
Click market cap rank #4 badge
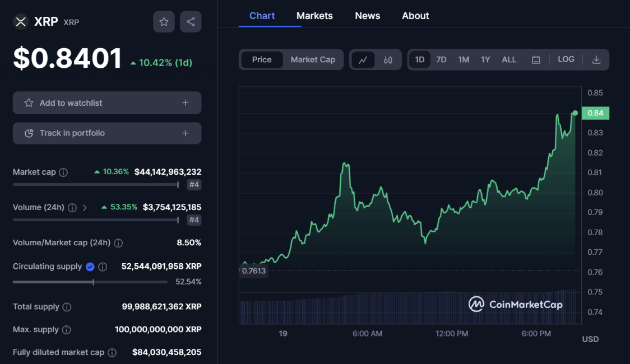tap(194, 185)
